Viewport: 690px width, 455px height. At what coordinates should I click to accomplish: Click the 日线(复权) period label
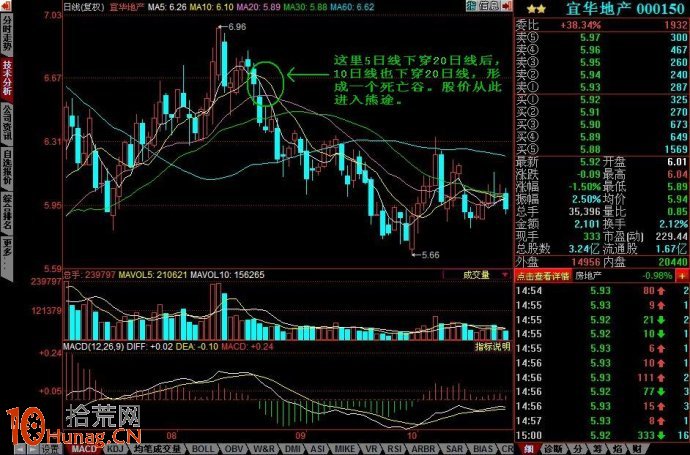click(x=84, y=7)
